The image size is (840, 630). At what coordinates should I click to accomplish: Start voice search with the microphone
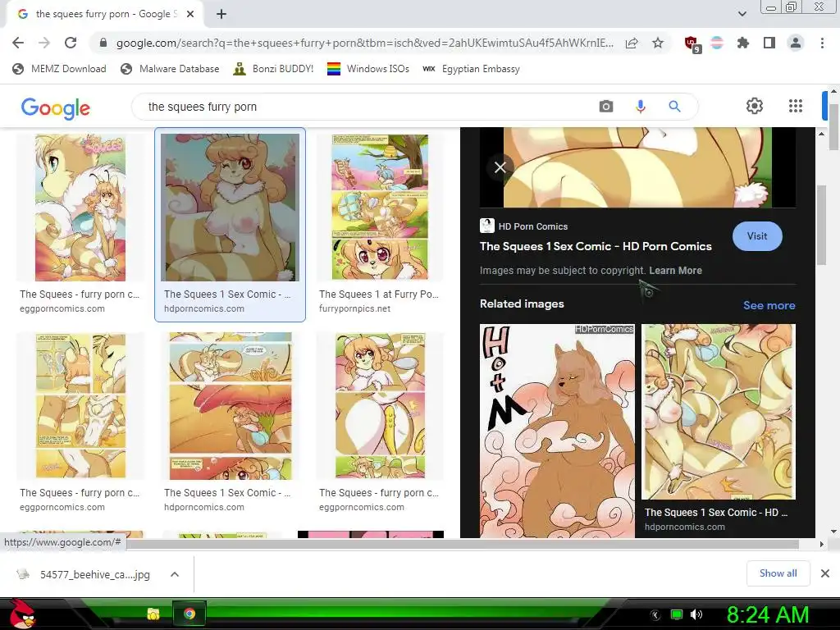coord(641,107)
